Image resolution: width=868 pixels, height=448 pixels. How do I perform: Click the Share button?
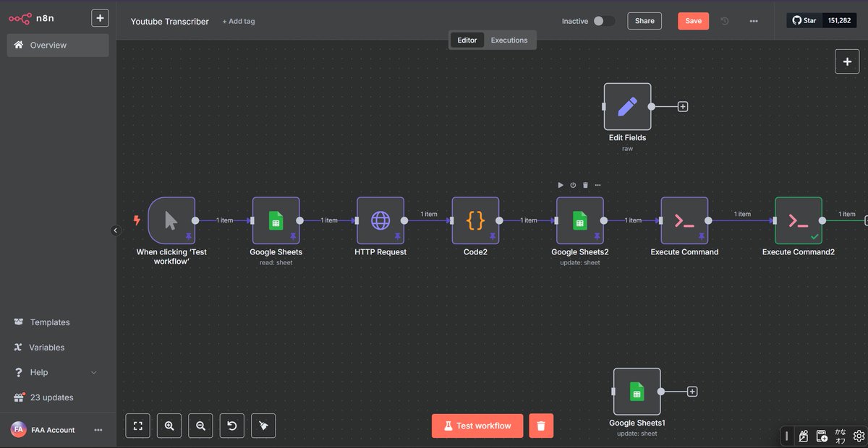644,21
